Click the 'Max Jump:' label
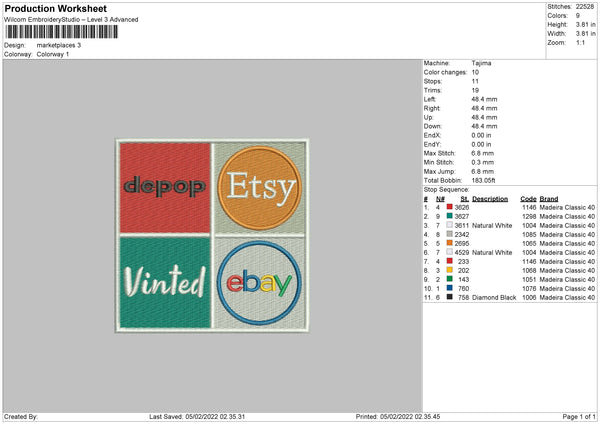The height and width of the screenshot is (424, 600). 439,171
